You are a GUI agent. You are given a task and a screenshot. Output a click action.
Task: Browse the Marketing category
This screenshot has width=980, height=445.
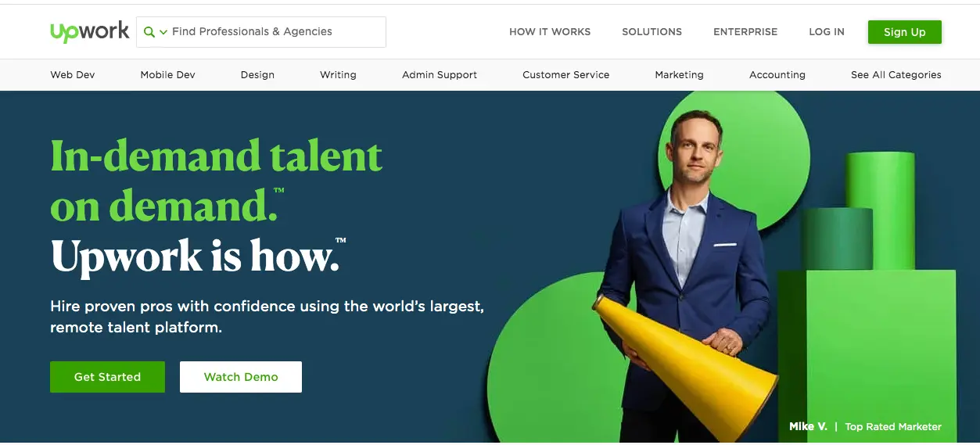(680, 75)
